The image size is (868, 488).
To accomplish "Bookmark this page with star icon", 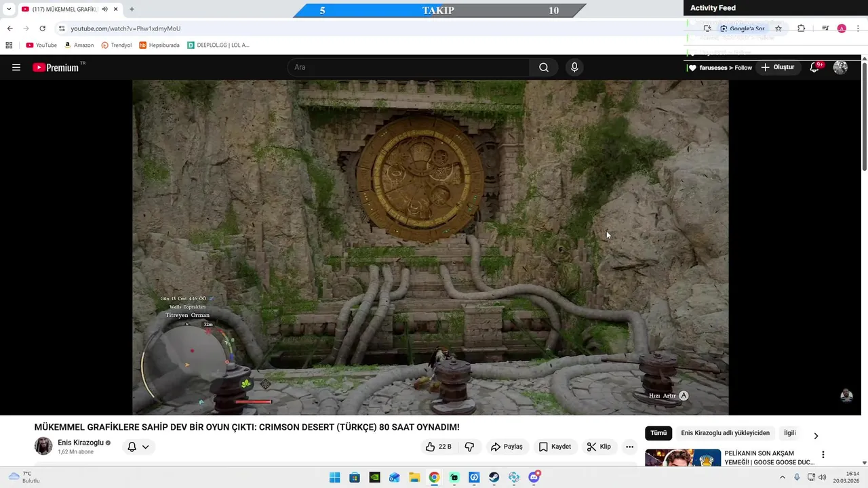I will (x=778, y=28).
